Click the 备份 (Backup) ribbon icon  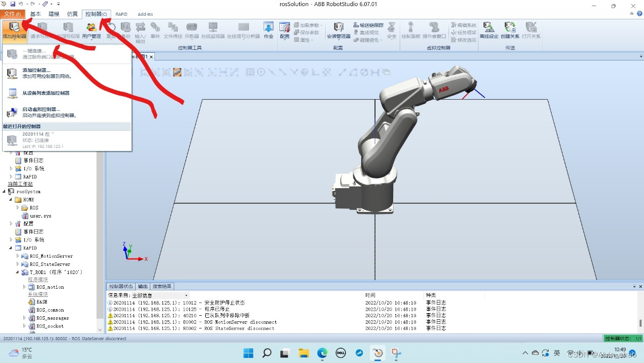click(125, 31)
